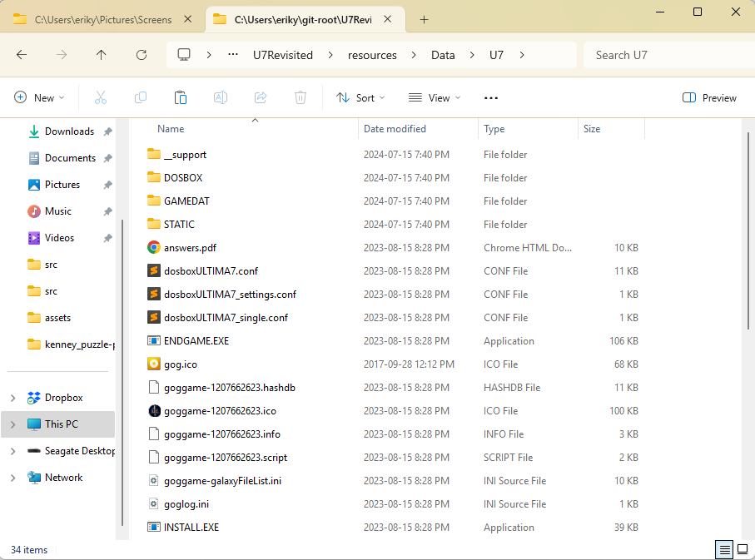Screen dimensions: 755x560
Task: Switch to large thumbnails view in status bar
Action: click(743, 549)
